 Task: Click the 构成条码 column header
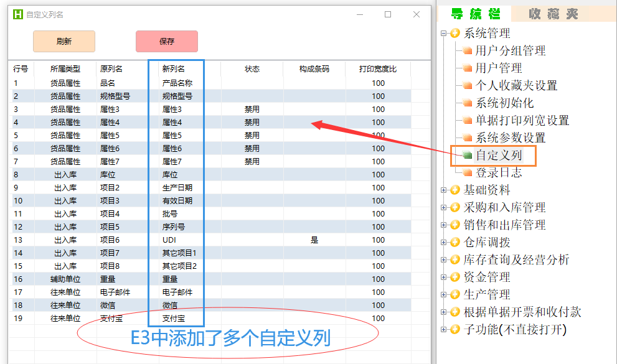[x=314, y=69]
